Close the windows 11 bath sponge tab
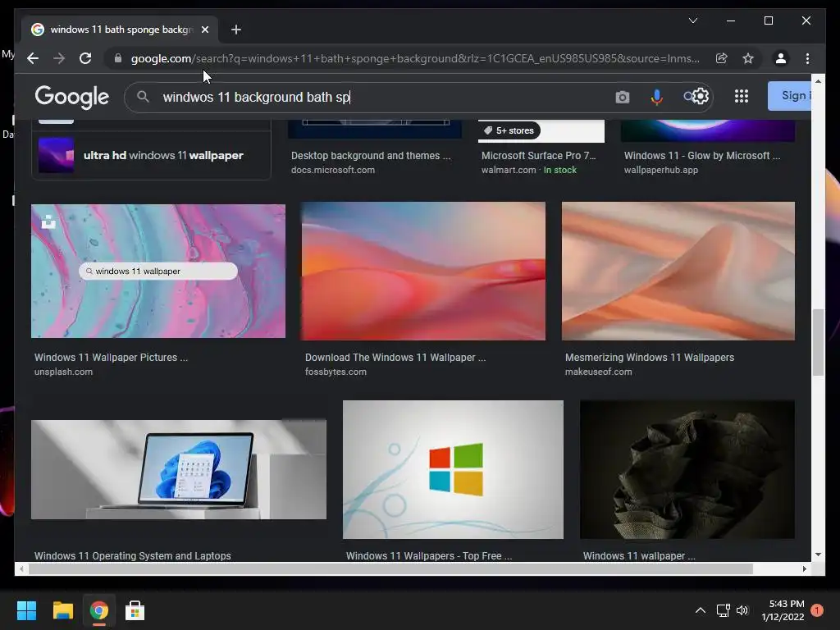 point(204,30)
